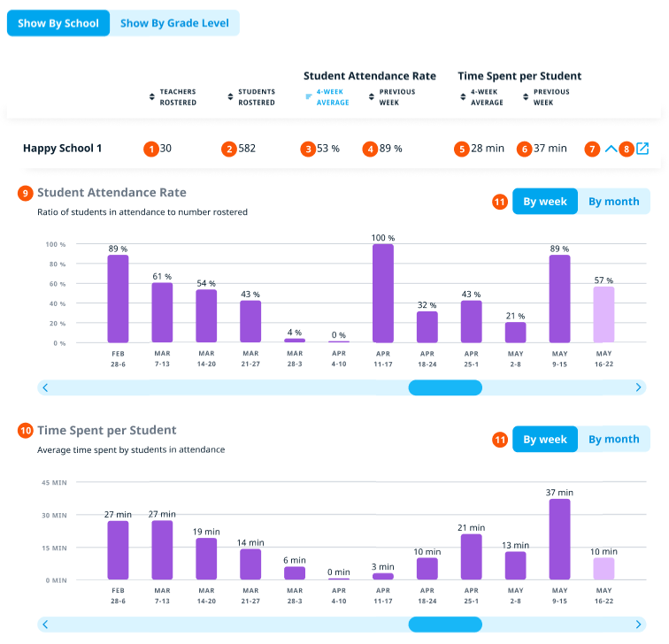Image resolution: width=669 pixels, height=644 pixels.
Task: Switch to Show By Grade Level
Action: point(173,23)
